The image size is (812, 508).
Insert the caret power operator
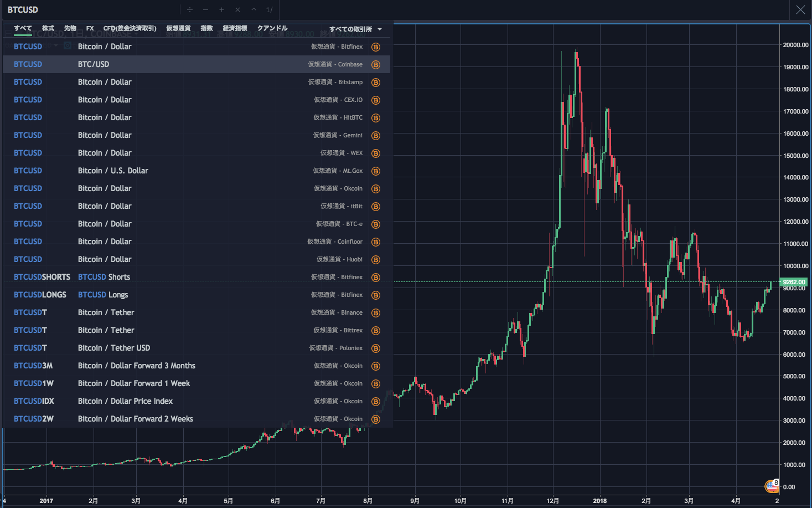tap(254, 9)
